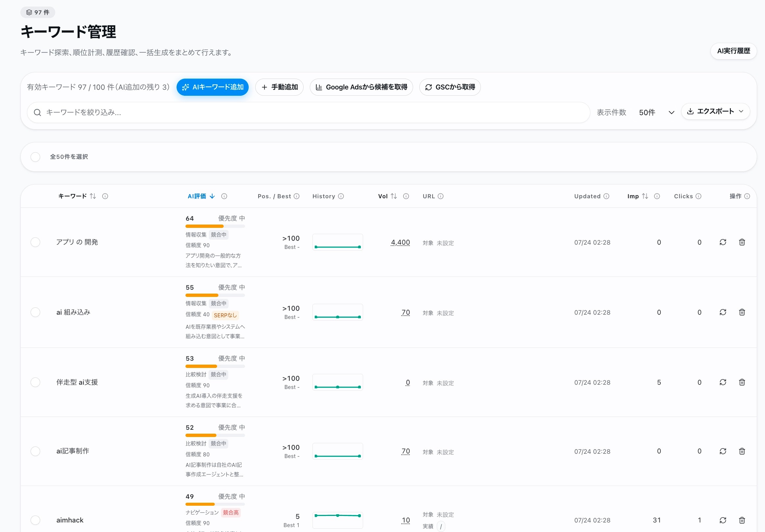Open history sparkline for アプリ の 開発
The width and height of the screenshot is (765, 532).
(337, 242)
